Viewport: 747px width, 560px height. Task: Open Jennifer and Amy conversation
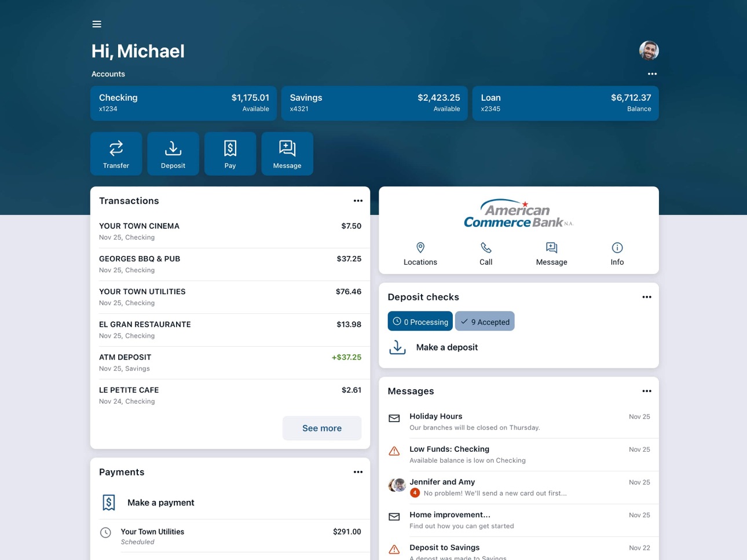tap(519, 488)
